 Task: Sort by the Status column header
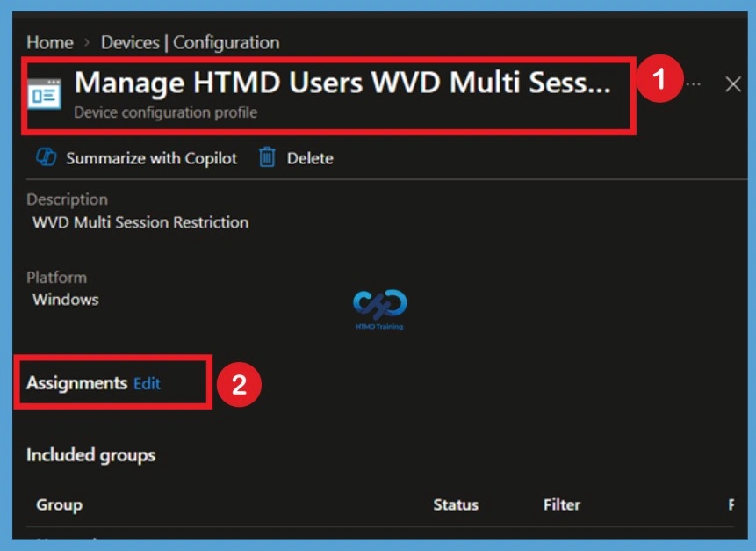point(456,504)
